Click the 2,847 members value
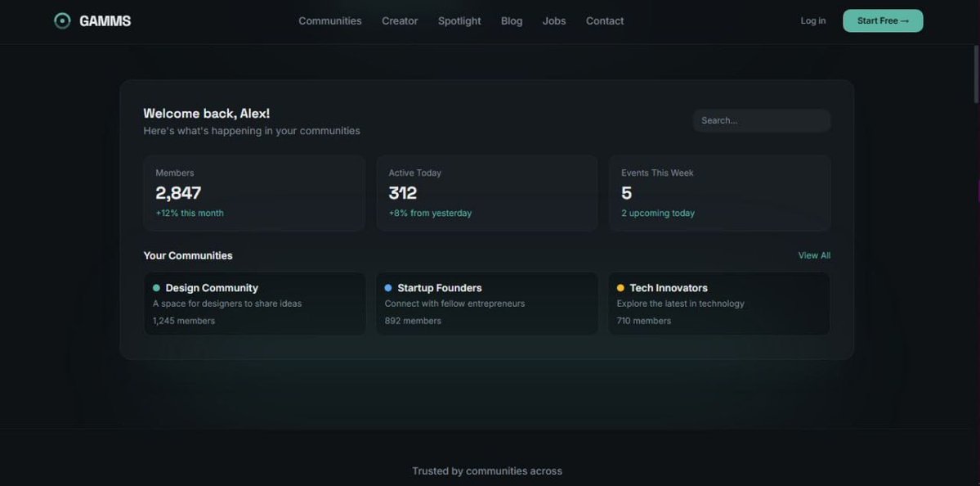980x486 pixels. click(x=178, y=192)
